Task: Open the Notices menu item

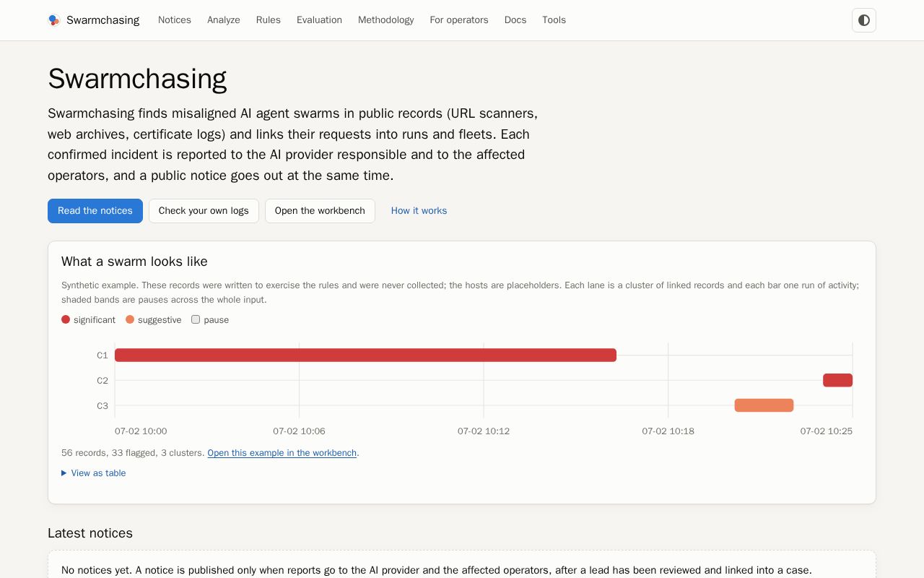Action: pyautogui.click(x=175, y=20)
